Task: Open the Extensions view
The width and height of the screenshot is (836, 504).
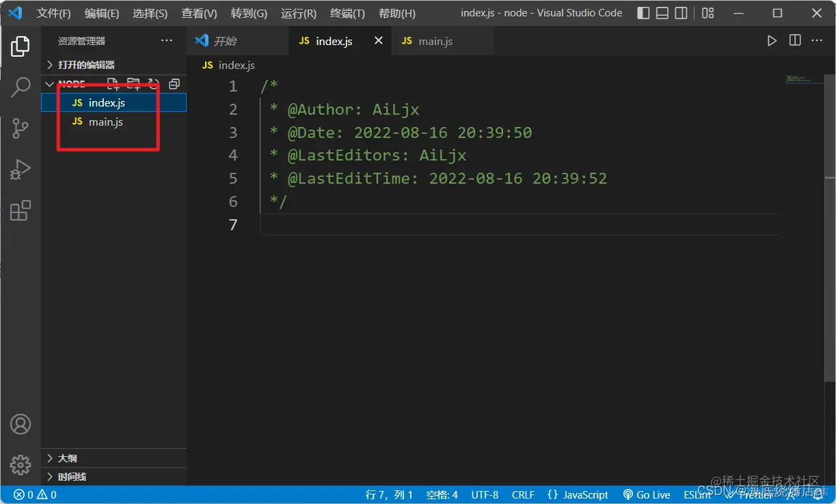Action: [21, 210]
